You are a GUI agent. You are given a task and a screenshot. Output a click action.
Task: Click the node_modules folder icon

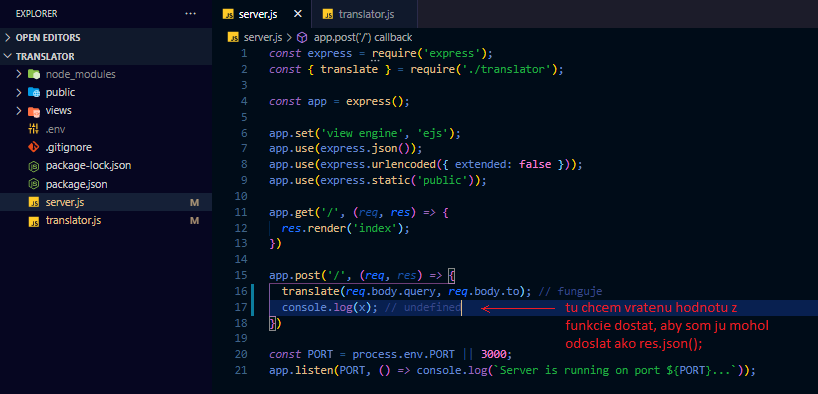pos(34,74)
